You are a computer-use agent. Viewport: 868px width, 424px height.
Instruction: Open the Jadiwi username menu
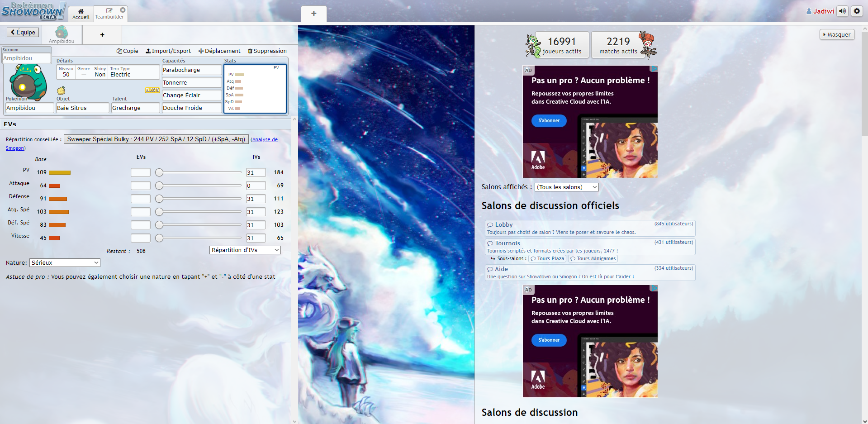[820, 11]
